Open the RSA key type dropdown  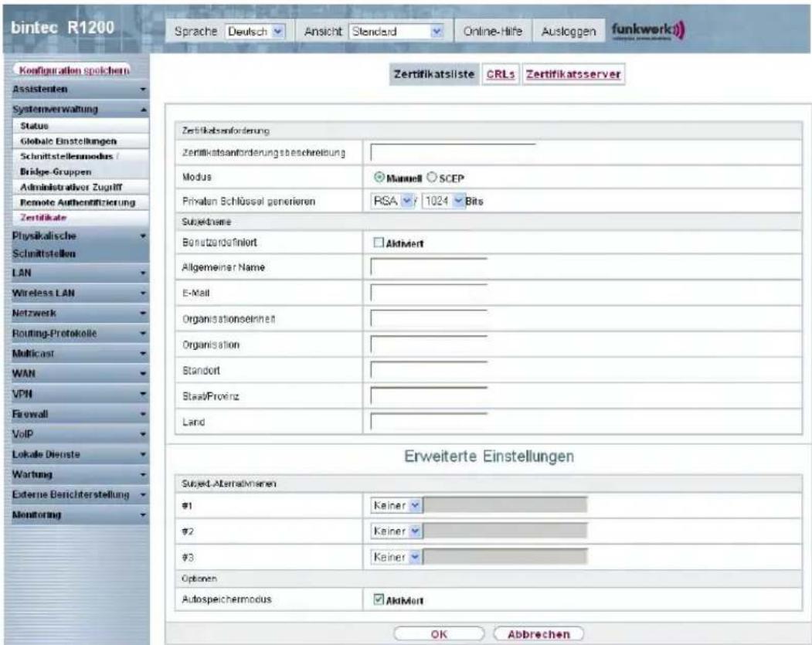[392, 201]
